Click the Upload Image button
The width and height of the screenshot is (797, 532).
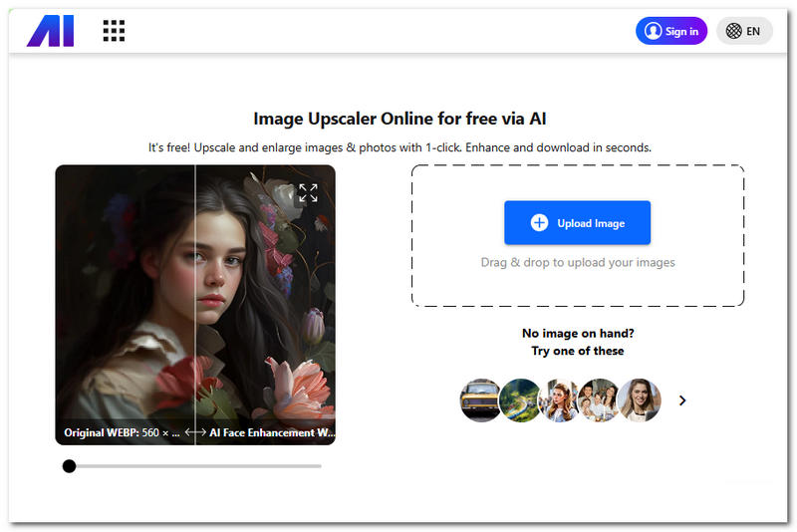tap(577, 223)
